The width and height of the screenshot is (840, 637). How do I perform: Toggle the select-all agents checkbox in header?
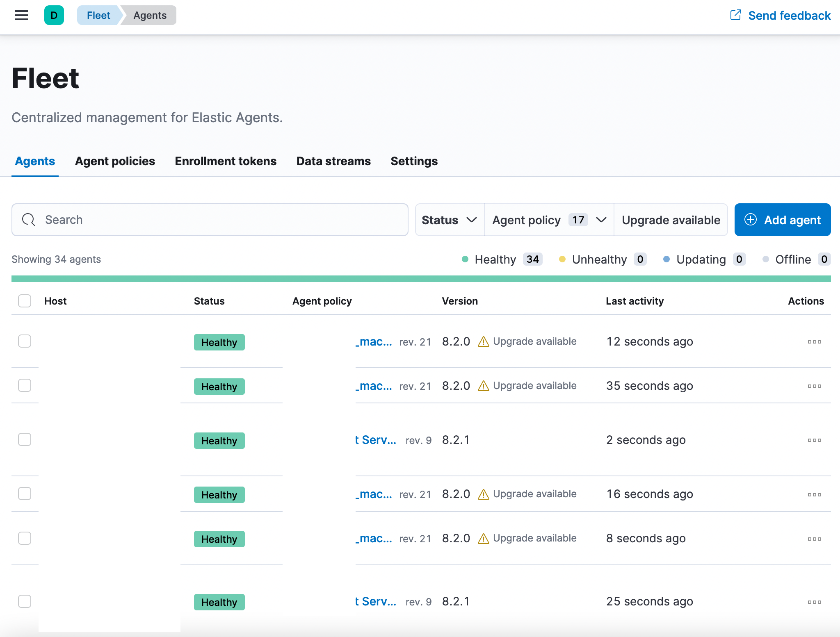click(x=25, y=301)
